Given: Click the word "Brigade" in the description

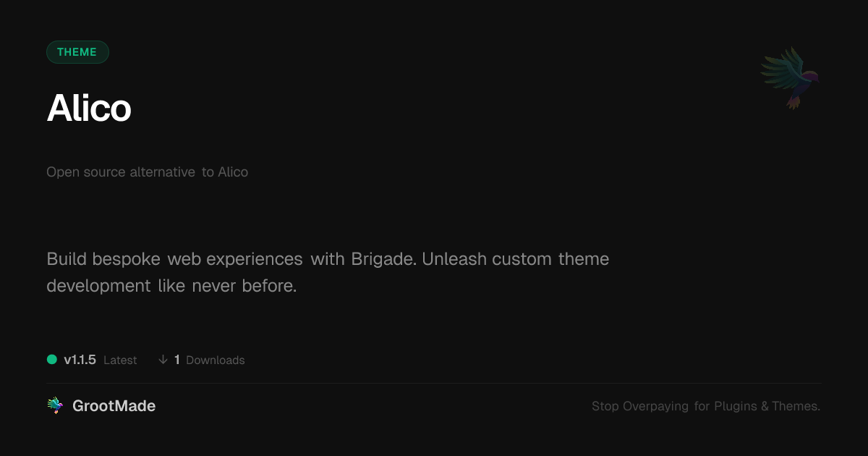Looking at the screenshot, I should coord(383,259).
